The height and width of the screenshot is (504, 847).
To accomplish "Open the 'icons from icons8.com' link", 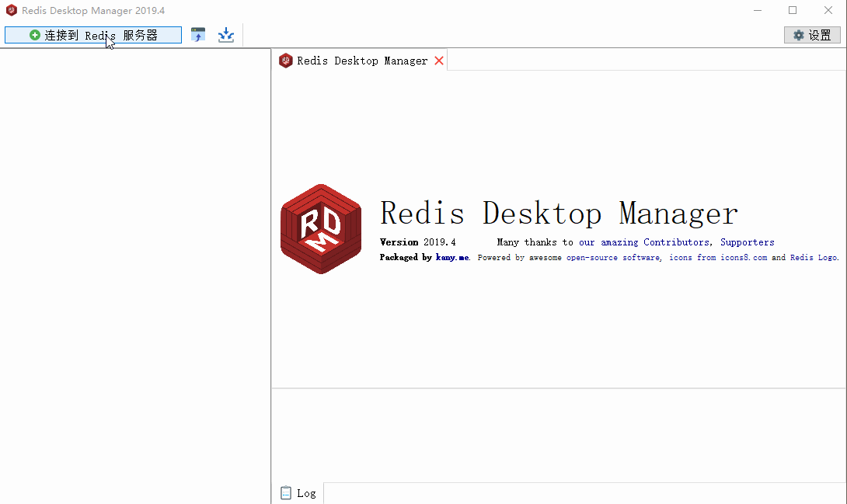I will (718, 257).
